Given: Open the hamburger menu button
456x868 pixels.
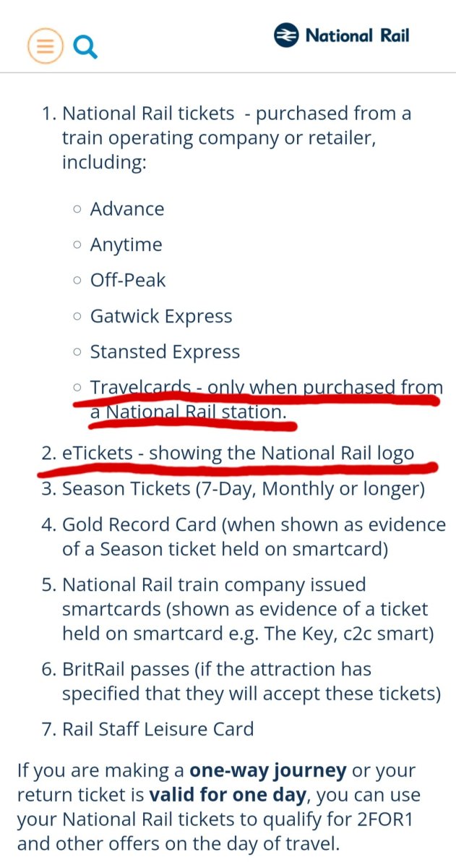Looking at the screenshot, I should 45,46.
